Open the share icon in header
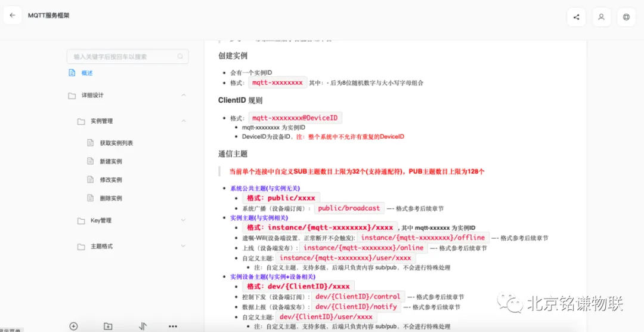 [x=576, y=17]
